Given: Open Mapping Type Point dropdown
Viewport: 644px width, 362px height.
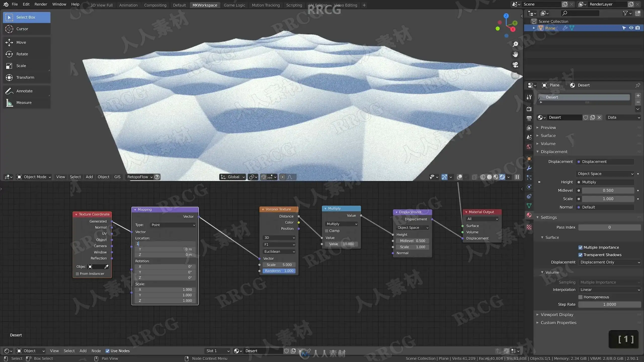Looking at the screenshot, I should click(x=173, y=225).
